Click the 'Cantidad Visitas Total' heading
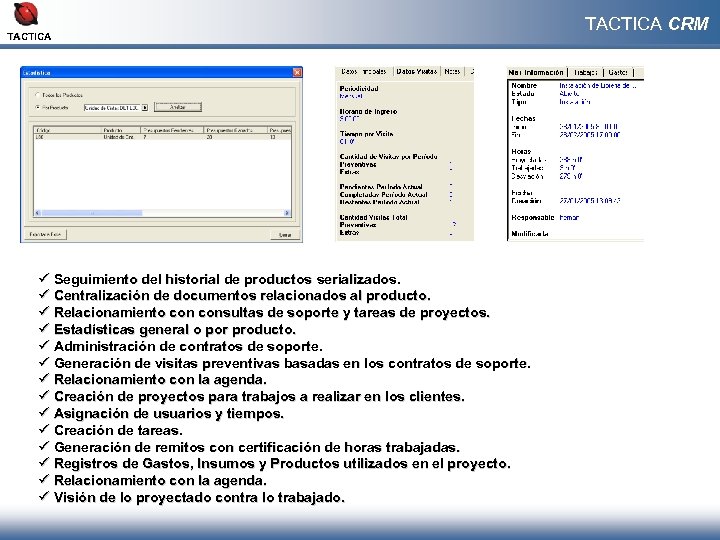The image size is (720, 540). pyautogui.click(x=373, y=218)
